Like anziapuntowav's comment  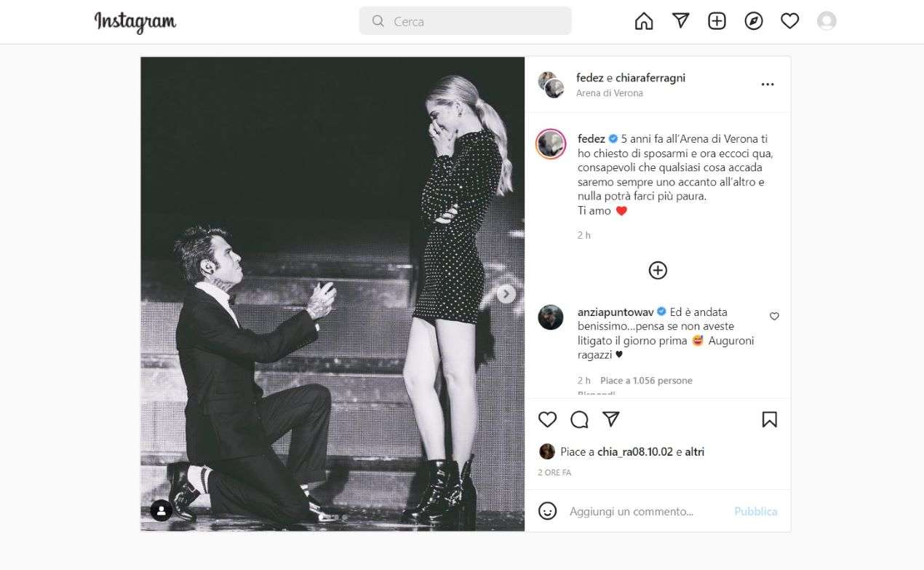pyautogui.click(x=774, y=317)
